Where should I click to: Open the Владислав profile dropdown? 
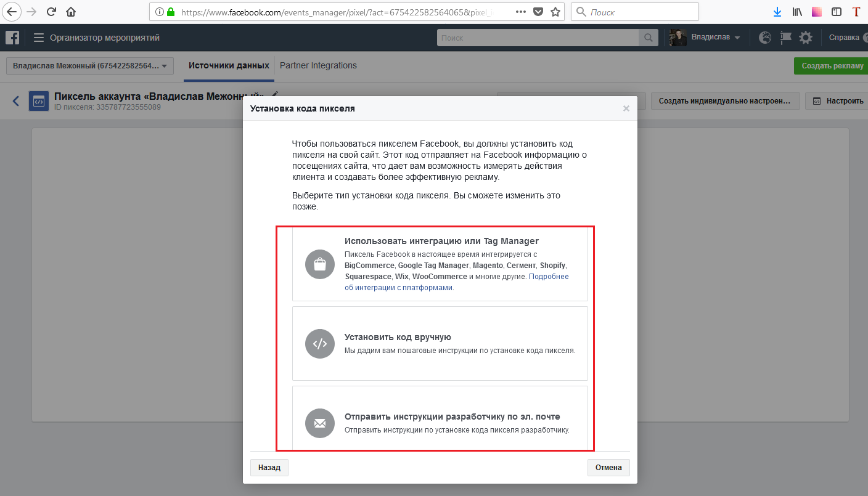click(x=715, y=38)
